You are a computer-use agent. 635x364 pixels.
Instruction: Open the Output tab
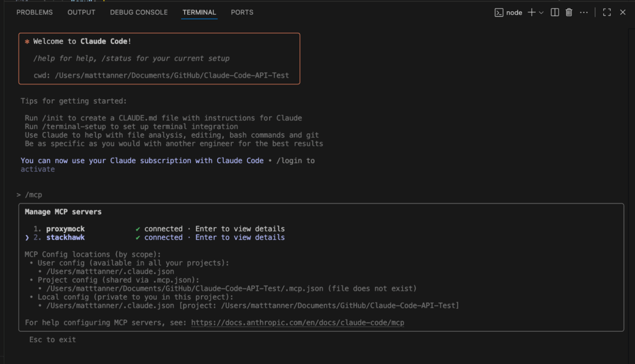click(x=81, y=12)
